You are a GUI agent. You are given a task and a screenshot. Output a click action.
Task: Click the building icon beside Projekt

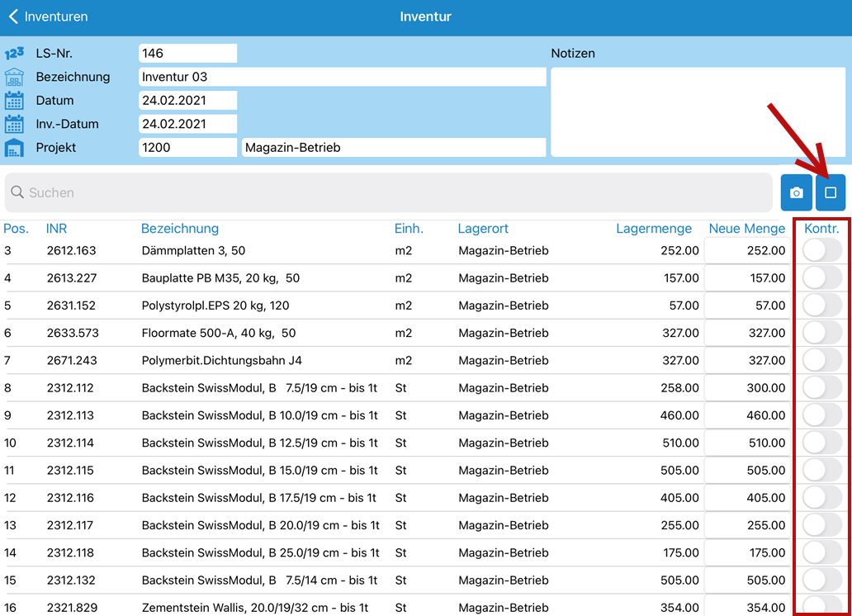[14, 148]
